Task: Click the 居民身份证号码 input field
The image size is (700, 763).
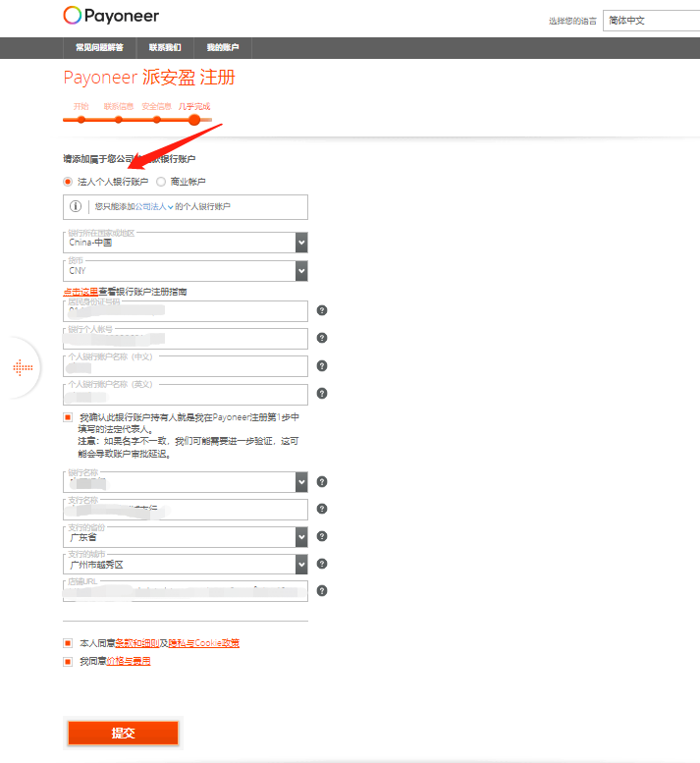Action: point(186,311)
